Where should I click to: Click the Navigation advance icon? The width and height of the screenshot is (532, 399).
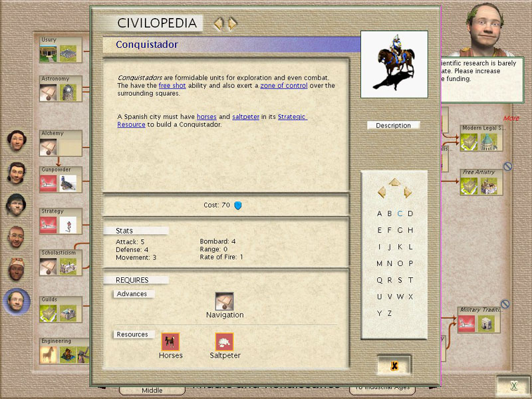click(224, 301)
